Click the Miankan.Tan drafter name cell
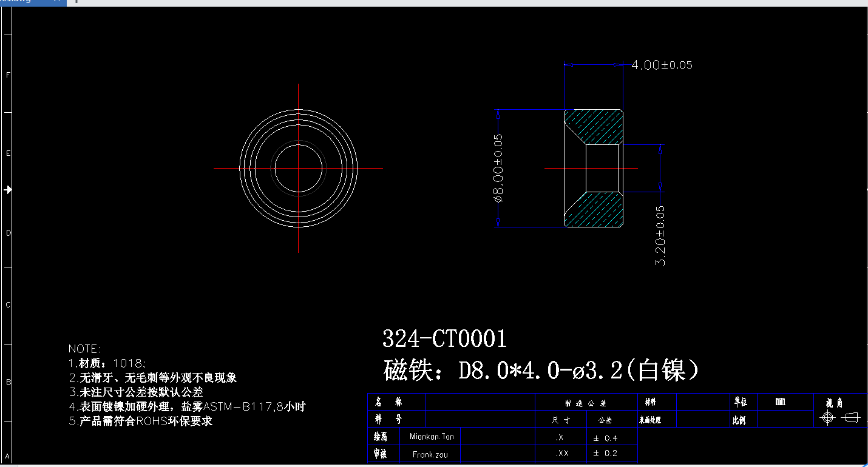This screenshot has width=868, height=467. coord(432,437)
